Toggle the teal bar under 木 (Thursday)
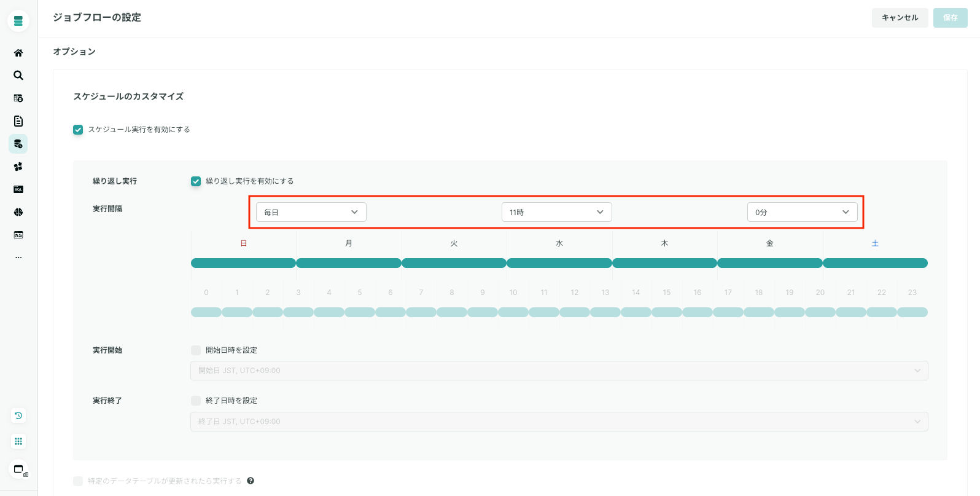This screenshot has width=980, height=496. [664, 263]
